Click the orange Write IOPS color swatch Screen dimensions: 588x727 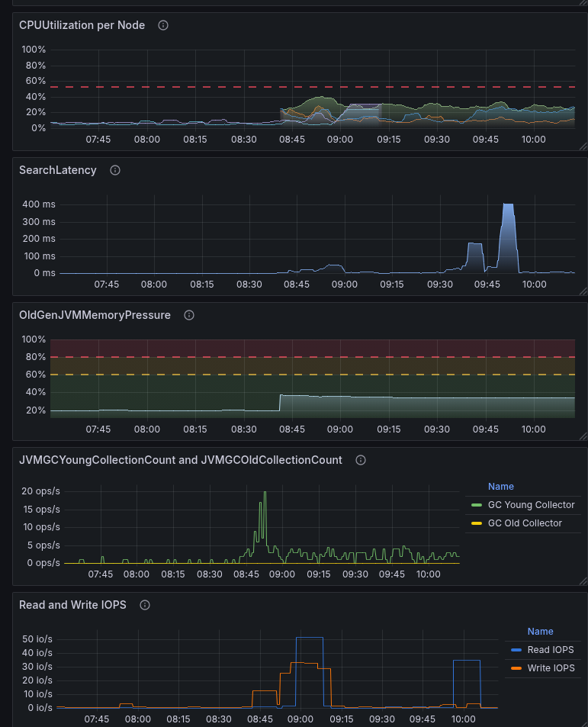[516, 668]
